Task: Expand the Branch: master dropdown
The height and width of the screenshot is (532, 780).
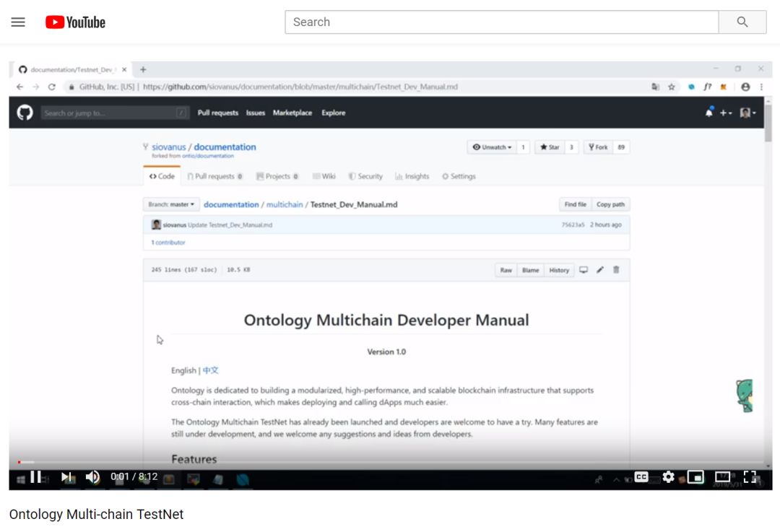Action: click(x=171, y=204)
